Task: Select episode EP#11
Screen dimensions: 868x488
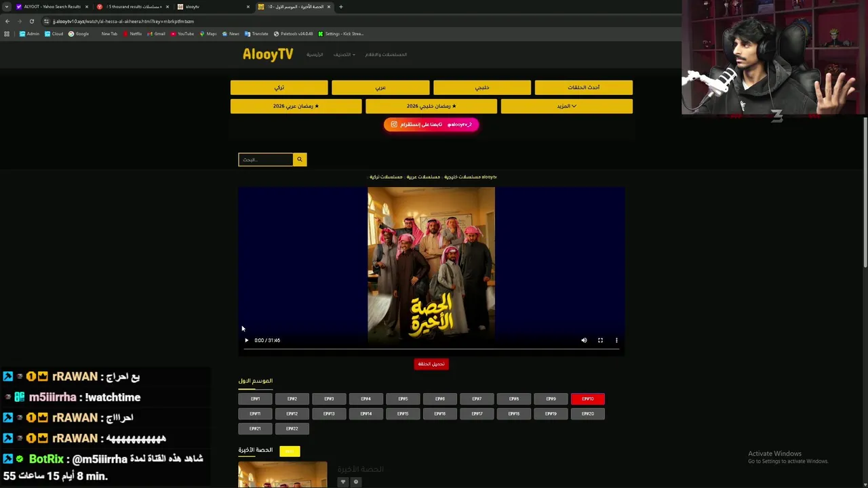Action: click(255, 413)
